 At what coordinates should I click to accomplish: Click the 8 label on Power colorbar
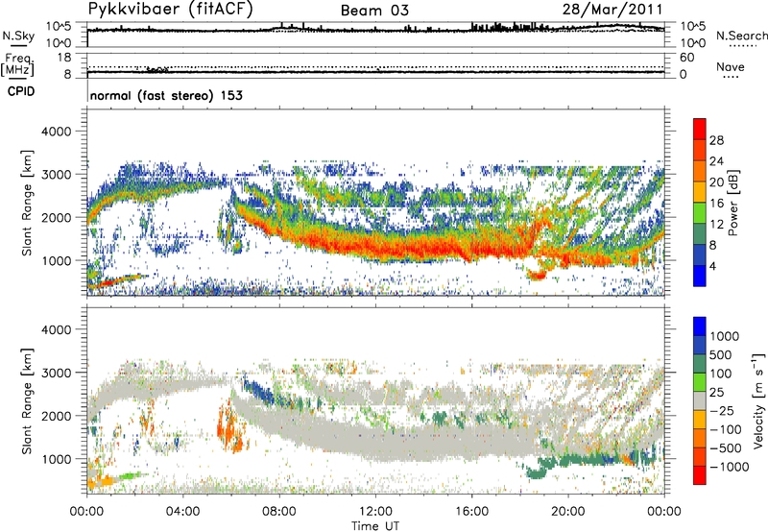point(712,245)
